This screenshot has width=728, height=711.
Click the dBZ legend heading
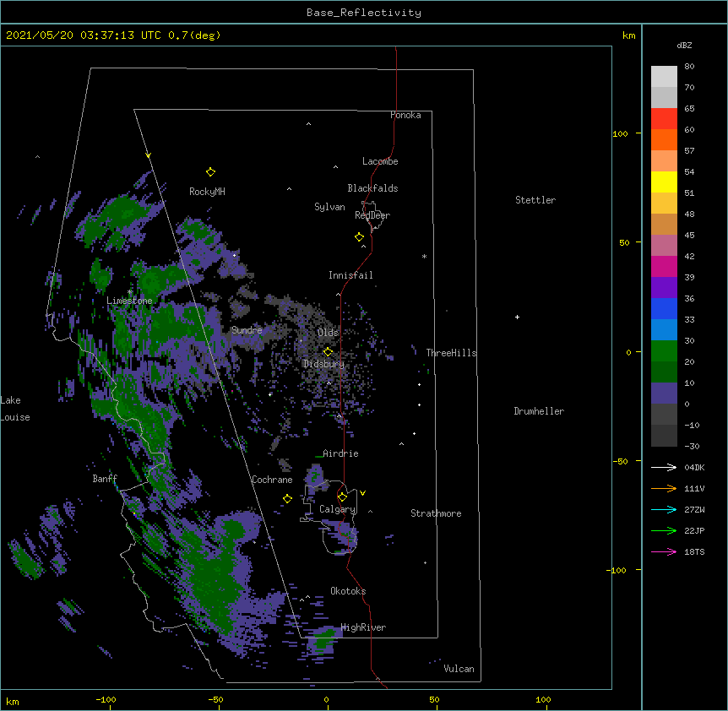coord(684,45)
